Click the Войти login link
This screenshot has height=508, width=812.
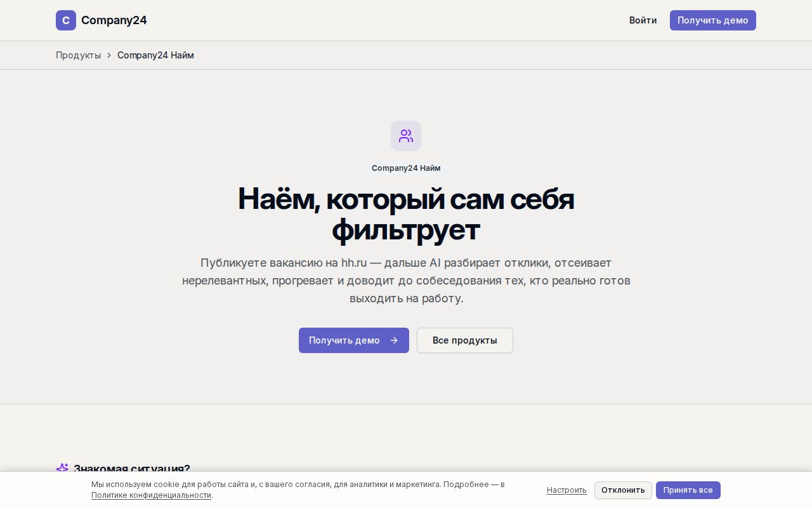(643, 20)
